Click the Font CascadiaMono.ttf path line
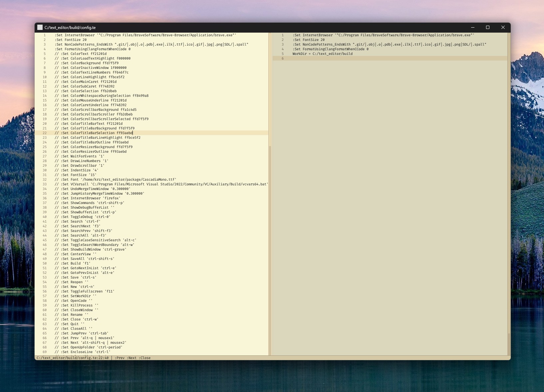The height and width of the screenshot is (392, 544). pyautogui.click(x=117, y=180)
